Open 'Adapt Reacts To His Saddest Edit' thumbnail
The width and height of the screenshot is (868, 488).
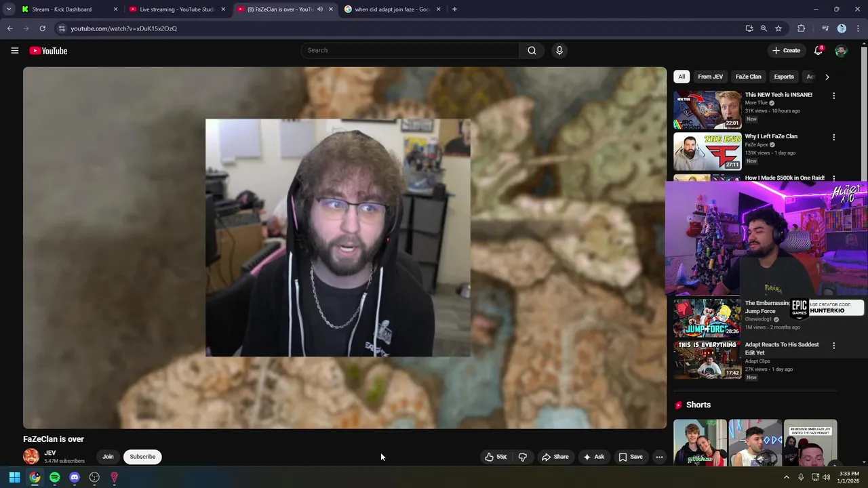(707, 360)
